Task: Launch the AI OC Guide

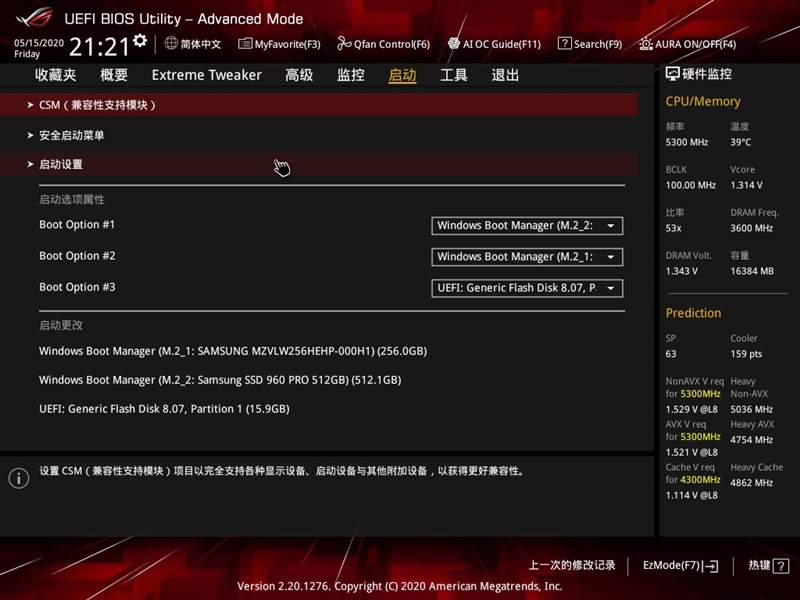Action: coord(495,44)
